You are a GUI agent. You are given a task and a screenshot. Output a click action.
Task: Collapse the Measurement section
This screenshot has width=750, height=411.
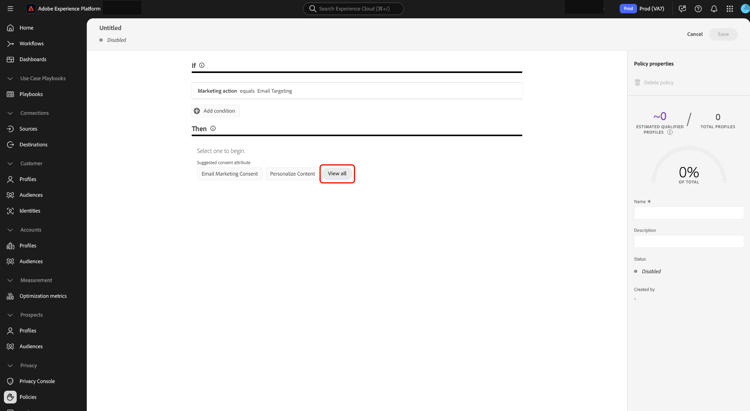coord(10,280)
